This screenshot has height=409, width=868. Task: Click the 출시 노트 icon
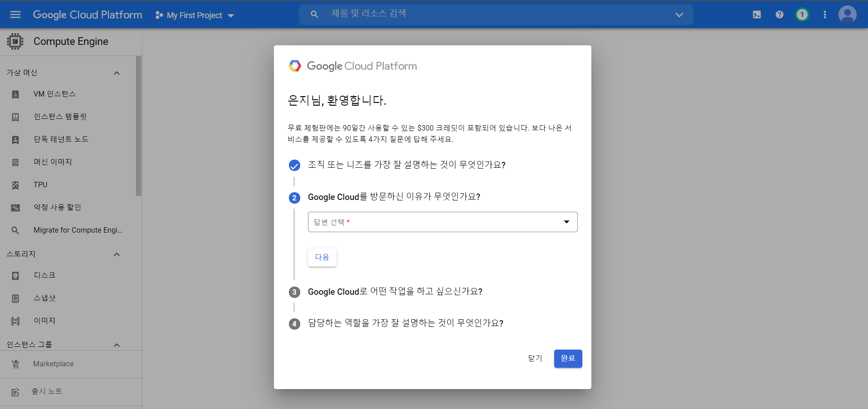(15, 392)
